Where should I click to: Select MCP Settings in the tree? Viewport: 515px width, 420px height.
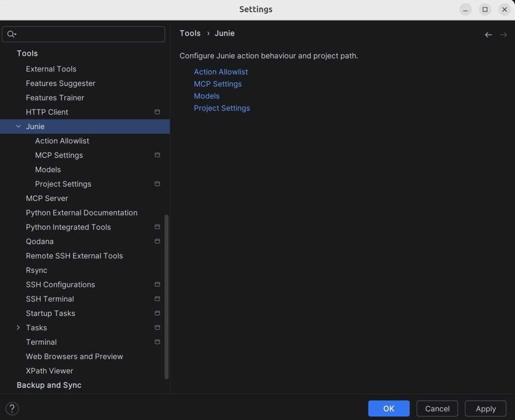[84, 155]
